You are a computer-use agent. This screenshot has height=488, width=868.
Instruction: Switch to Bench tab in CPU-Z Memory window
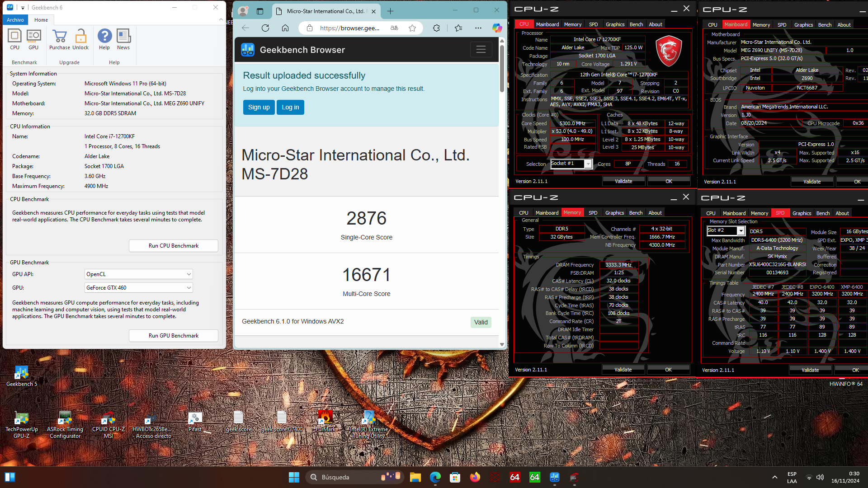pos(636,213)
